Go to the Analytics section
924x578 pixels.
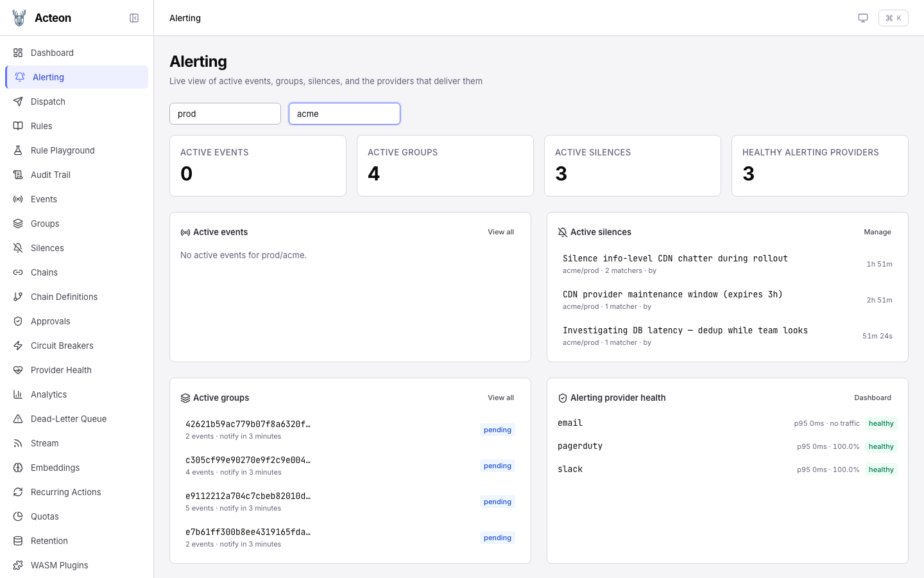[49, 394]
